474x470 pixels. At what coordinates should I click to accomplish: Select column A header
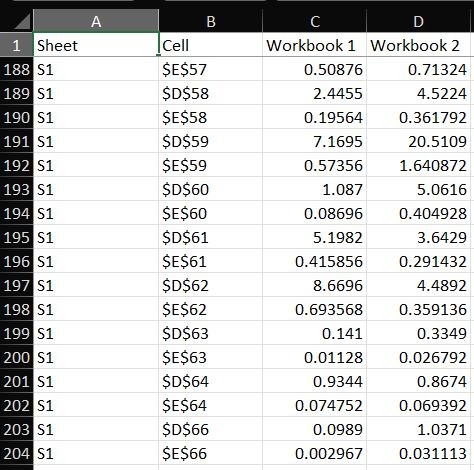96,21
